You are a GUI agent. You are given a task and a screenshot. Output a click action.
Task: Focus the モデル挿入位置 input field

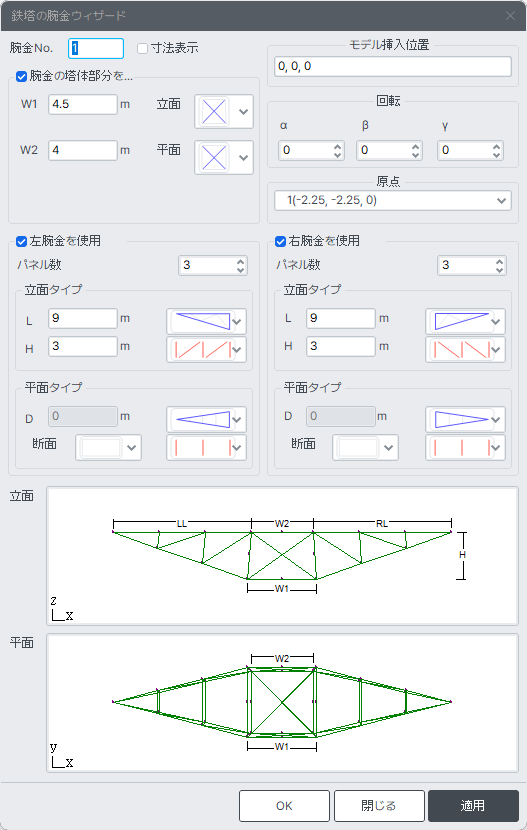tap(393, 67)
